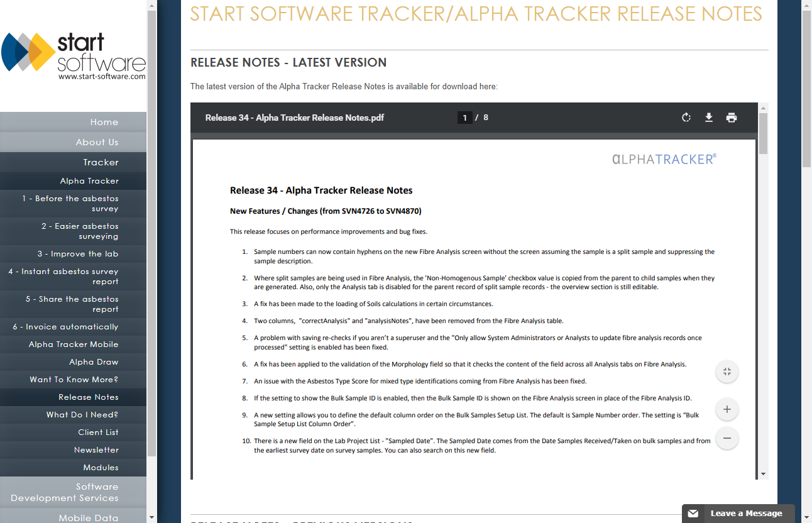Print the PDF document
The height and width of the screenshot is (523, 812).
click(x=732, y=118)
